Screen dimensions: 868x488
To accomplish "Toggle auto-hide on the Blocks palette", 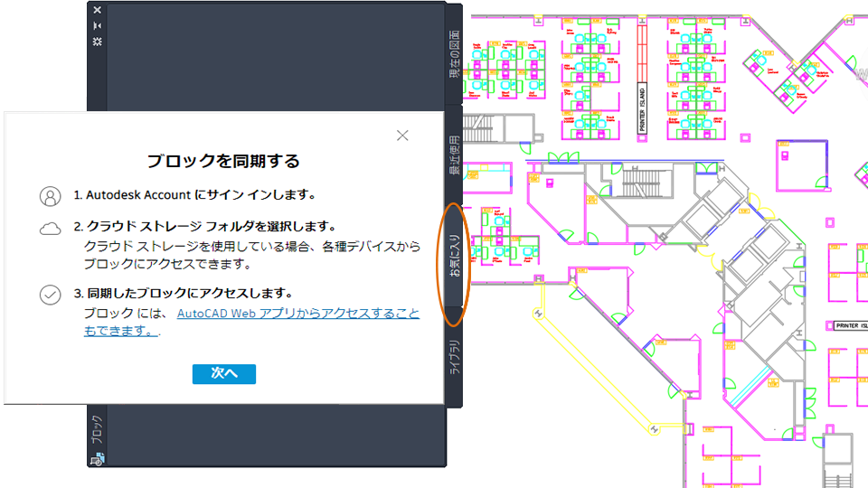I will coord(98,25).
